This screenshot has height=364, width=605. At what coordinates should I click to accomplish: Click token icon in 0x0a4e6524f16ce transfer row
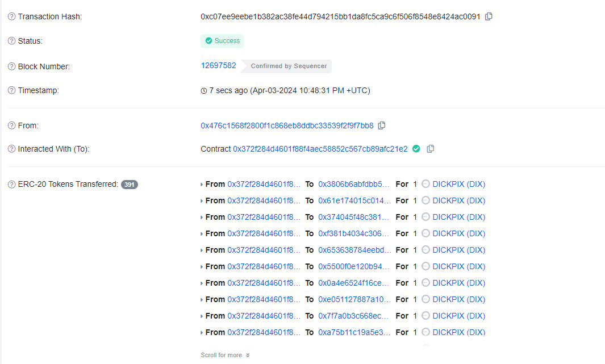pyautogui.click(x=425, y=283)
